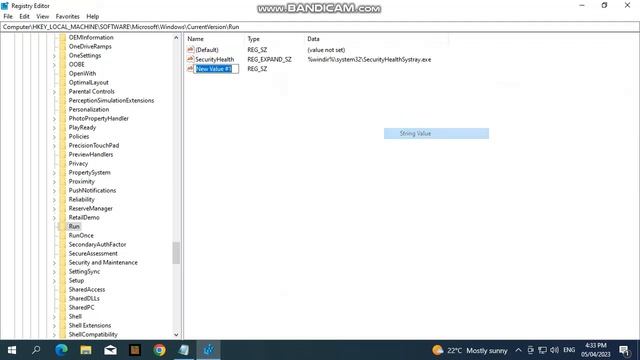Select the SecurityHealth value name
This screenshot has width=640, height=360.
215,59
